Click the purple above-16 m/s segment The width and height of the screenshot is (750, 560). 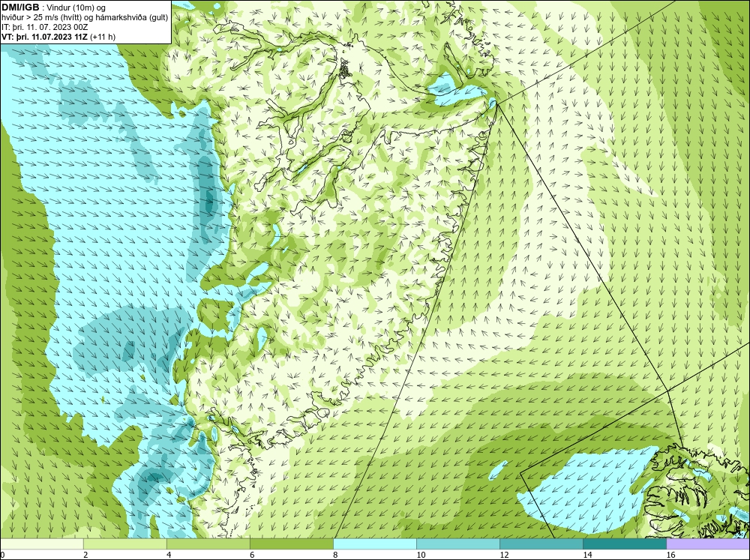(709, 544)
